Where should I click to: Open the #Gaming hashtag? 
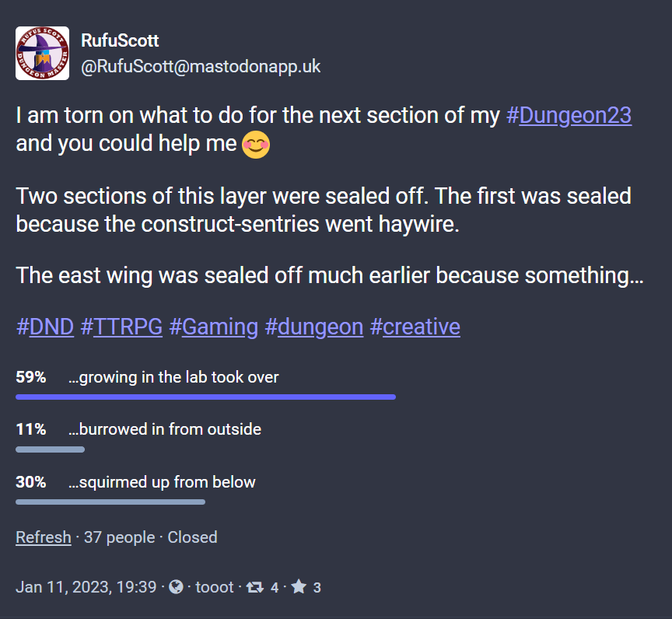[x=213, y=327]
